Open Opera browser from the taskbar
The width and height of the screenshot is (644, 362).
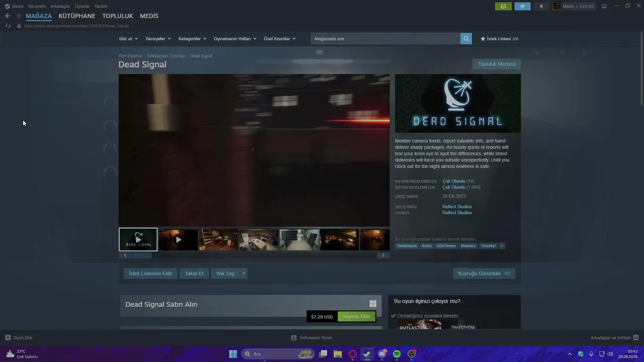pyautogui.click(x=352, y=354)
